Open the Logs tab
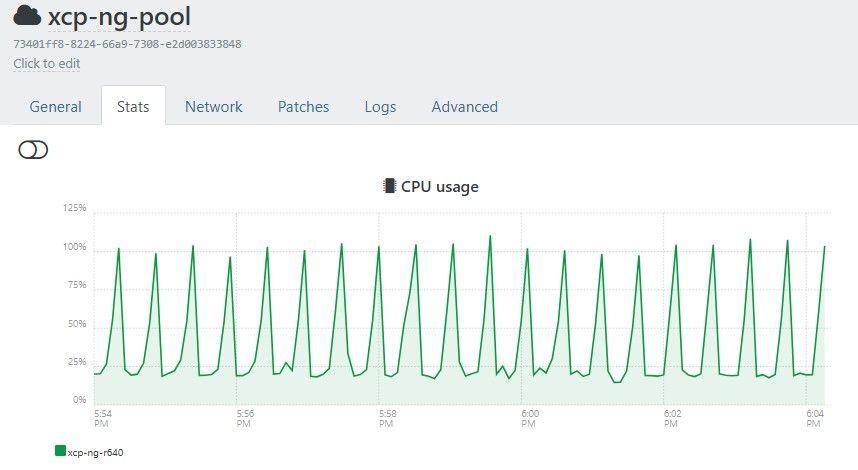 pyautogui.click(x=380, y=107)
